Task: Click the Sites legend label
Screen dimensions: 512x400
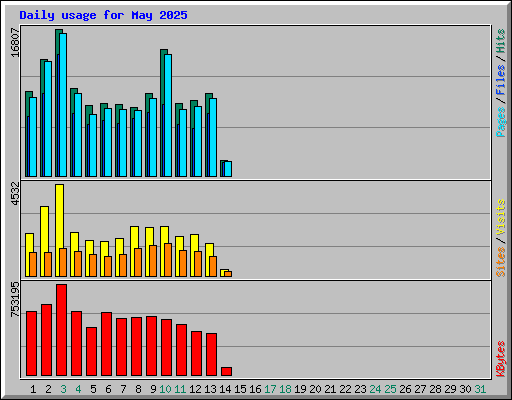Action: tap(501, 262)
